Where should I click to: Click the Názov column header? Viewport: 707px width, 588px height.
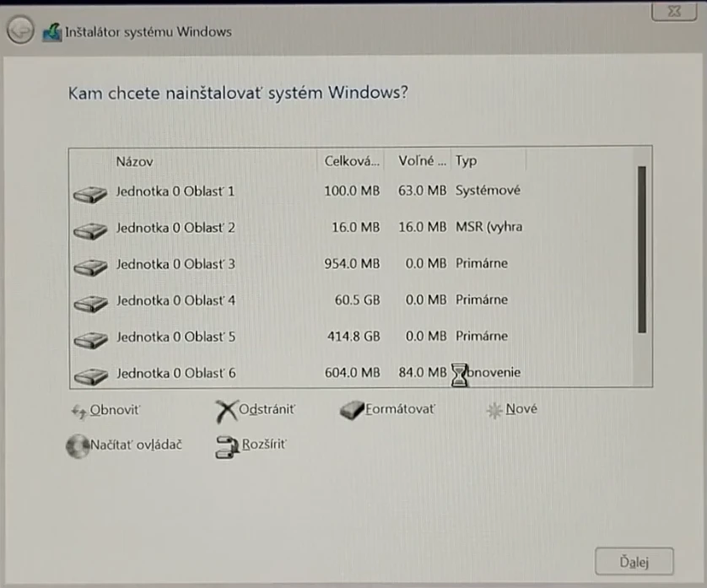[134, 161]
